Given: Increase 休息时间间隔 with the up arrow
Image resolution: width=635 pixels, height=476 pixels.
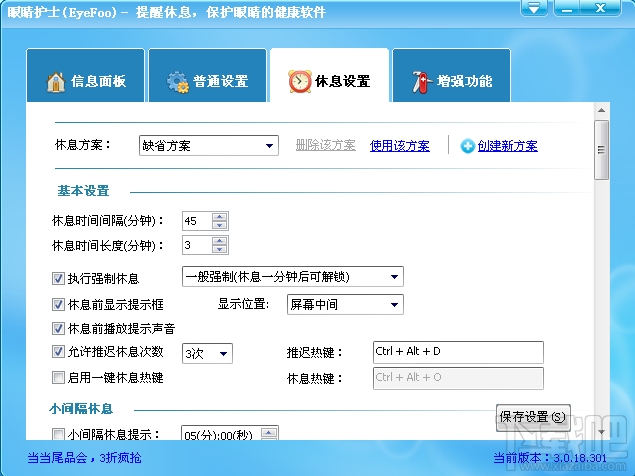Looking at the screenshot, I should [219, 217].
